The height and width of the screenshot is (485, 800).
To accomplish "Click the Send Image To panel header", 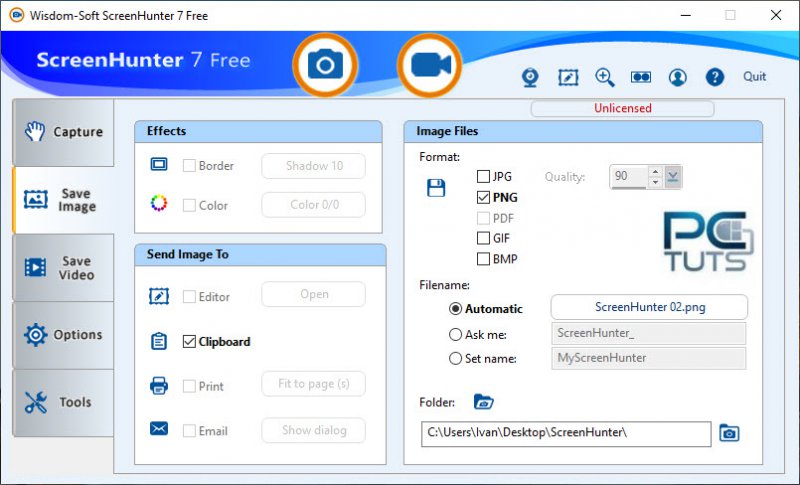I will [260, 254].
